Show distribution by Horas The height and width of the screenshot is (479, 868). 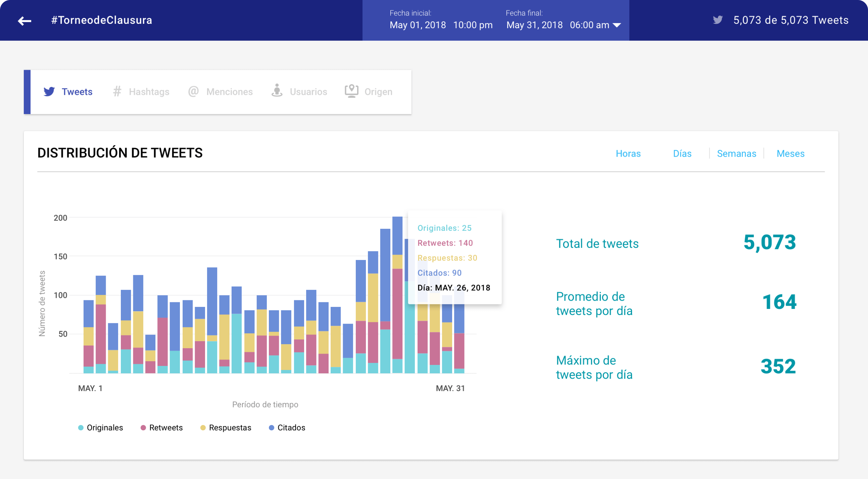click(628, 154)
